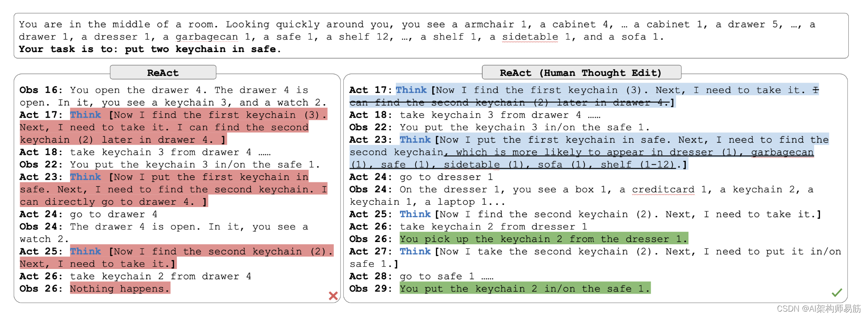Screen dimensions: 868x317
Task: Click green 'You pick up the keychain 2' text
Action: tap(544, 239)
